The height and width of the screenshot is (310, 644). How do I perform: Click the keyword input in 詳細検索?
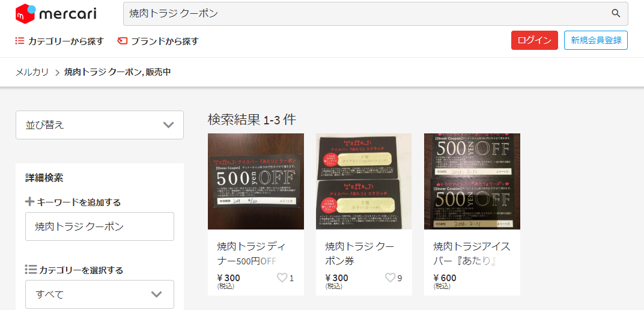100,226
